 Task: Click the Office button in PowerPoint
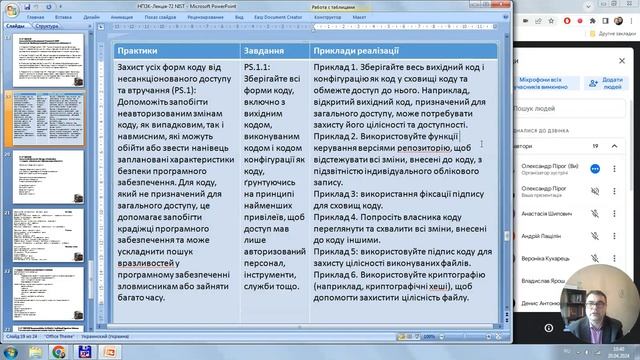[11, 10]
